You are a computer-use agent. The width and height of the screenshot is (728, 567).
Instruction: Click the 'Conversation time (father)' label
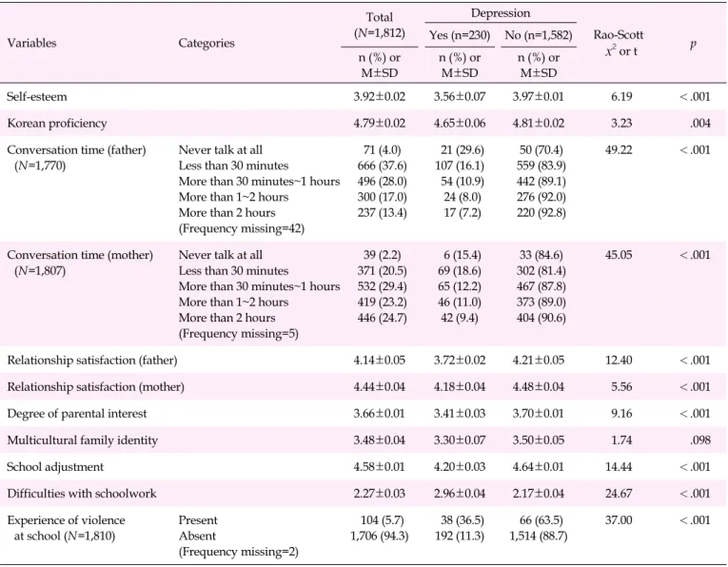[x=76, y=150]
